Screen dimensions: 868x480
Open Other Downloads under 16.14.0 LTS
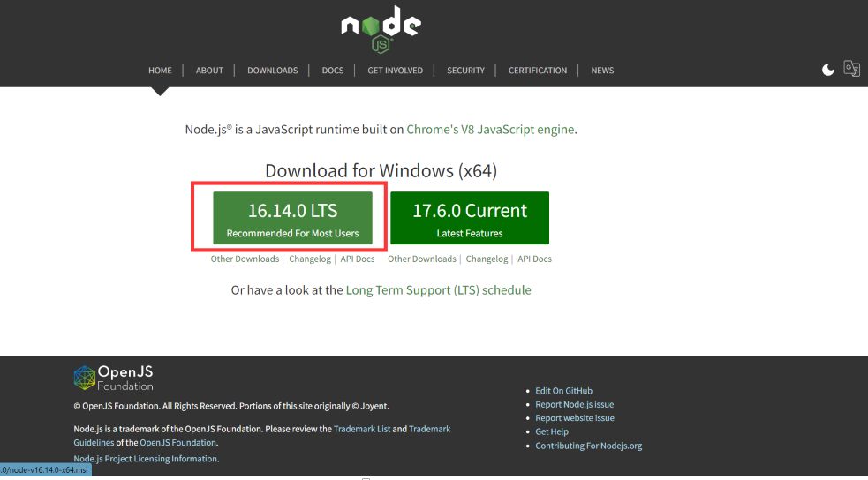pos(245,259)
